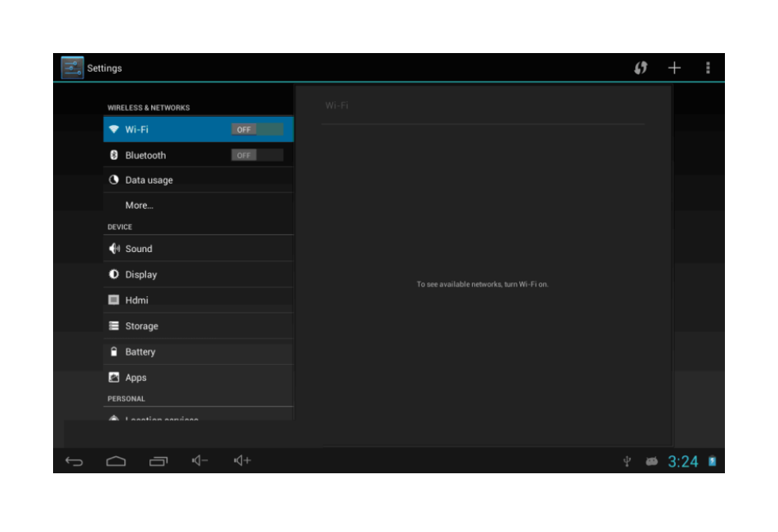The width and height of the screenshot is (778, 532).
Task: Click the Sound speaker icon
Action: point(114,248)
